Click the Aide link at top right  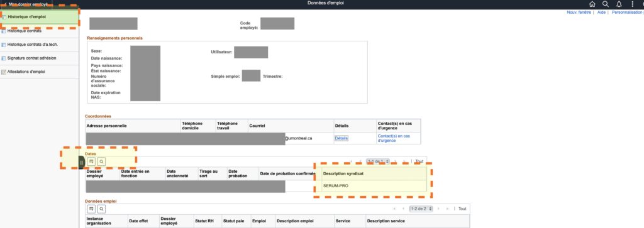click(x=601, y=13)
